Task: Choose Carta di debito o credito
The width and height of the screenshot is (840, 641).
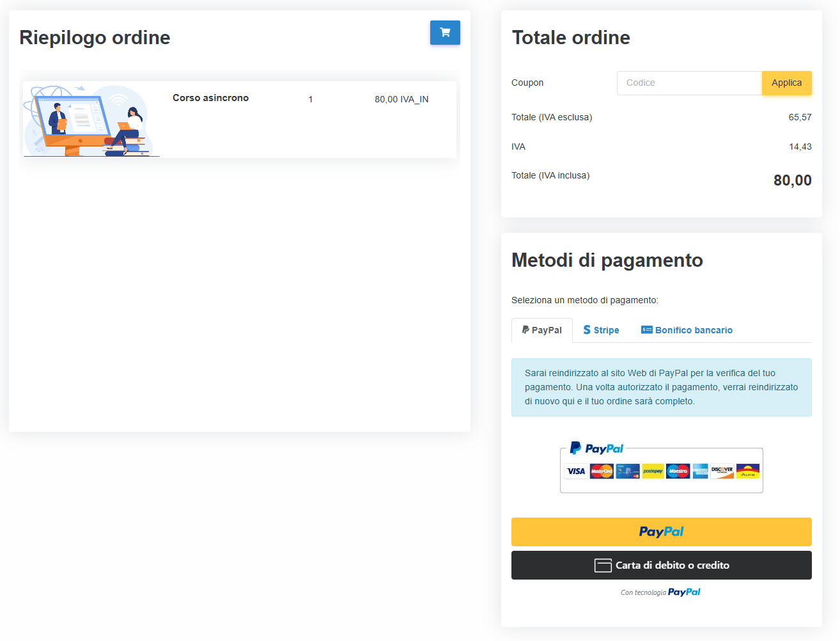Action: click(661, 566)
